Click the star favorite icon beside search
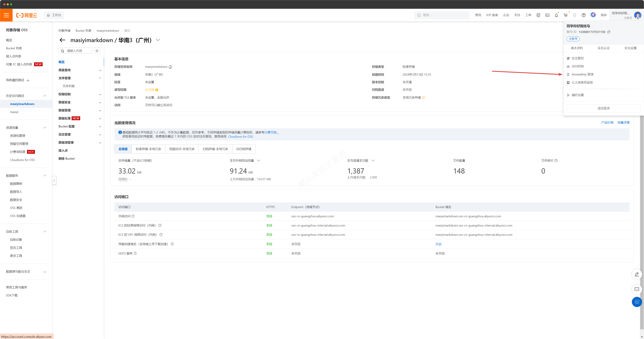This screenshot has width=644, height=339. [97, 51]
